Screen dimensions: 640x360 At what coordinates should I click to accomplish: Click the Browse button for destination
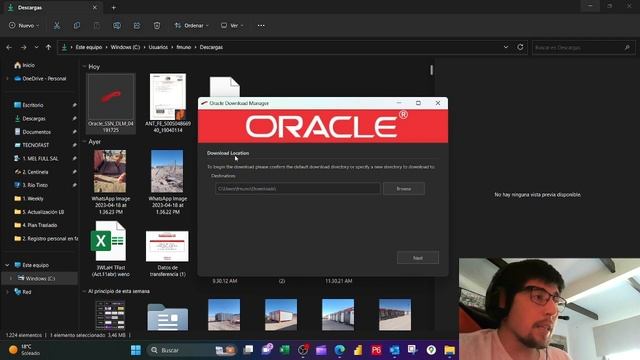point(404,189)
